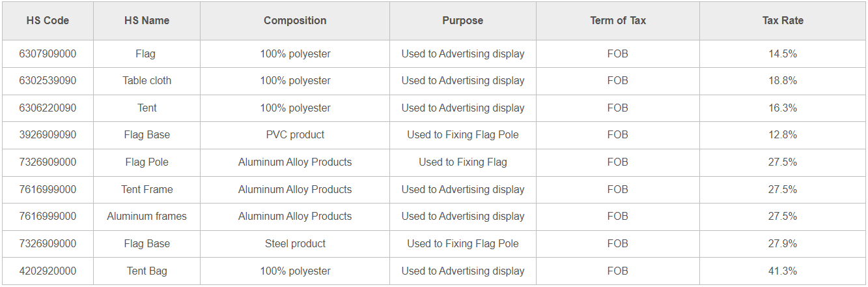Select HS code 6306220090 for Tent
This screenshot has height=287, width=868.
(x=48, y=108)
